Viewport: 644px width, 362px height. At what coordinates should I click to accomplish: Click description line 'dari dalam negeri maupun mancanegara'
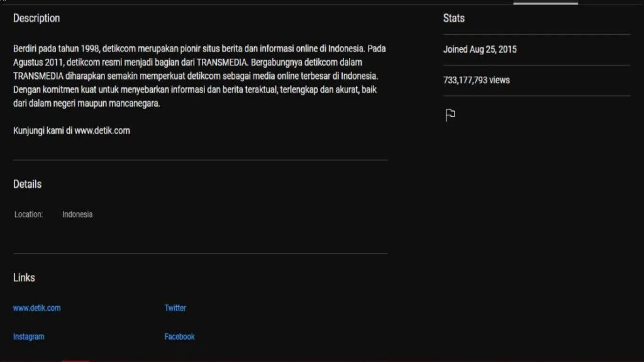pyautogui.click(x=87, y=104)
